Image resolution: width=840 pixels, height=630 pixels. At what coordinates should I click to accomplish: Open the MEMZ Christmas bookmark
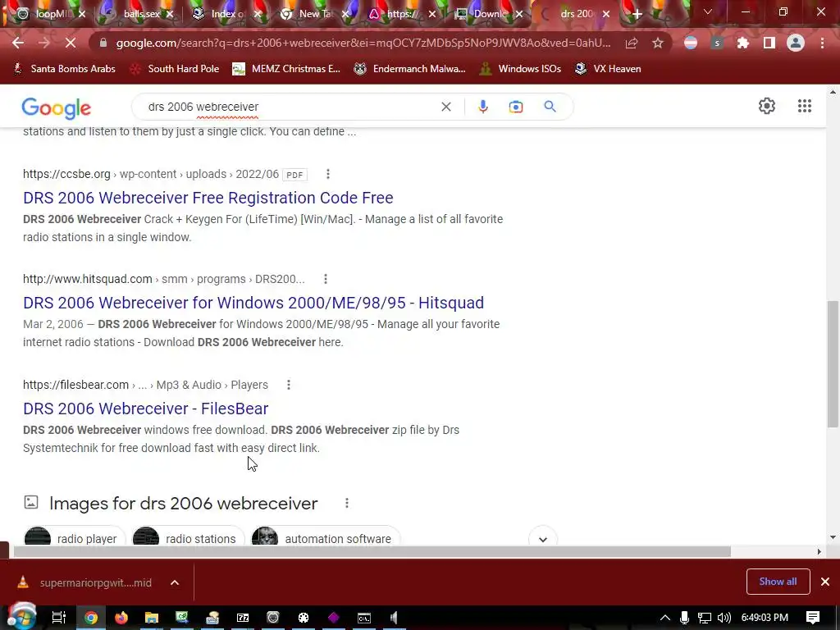286,69
